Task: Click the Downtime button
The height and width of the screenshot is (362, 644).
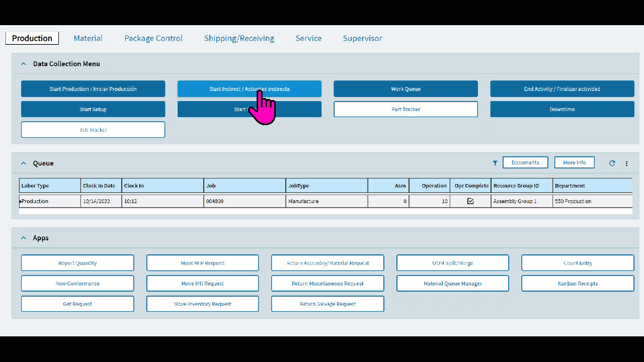Action: (x=562, y=109)
